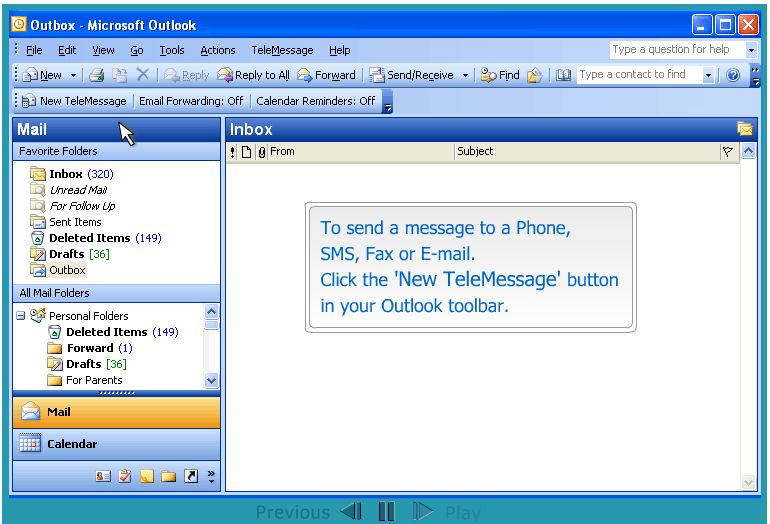The image size is (770, 524).
Task: Click folder list scroll-down arrow
Action: pos(211,380)
